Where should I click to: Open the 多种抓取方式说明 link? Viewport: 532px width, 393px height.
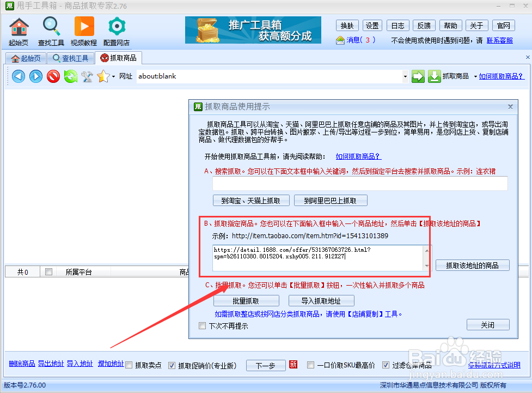coord(494,365)
